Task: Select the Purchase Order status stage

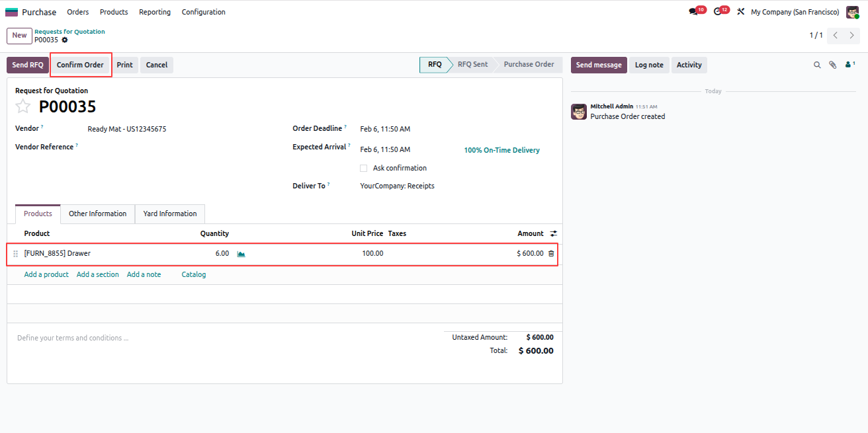Action: pyautogui.click(x=529, y=65)
